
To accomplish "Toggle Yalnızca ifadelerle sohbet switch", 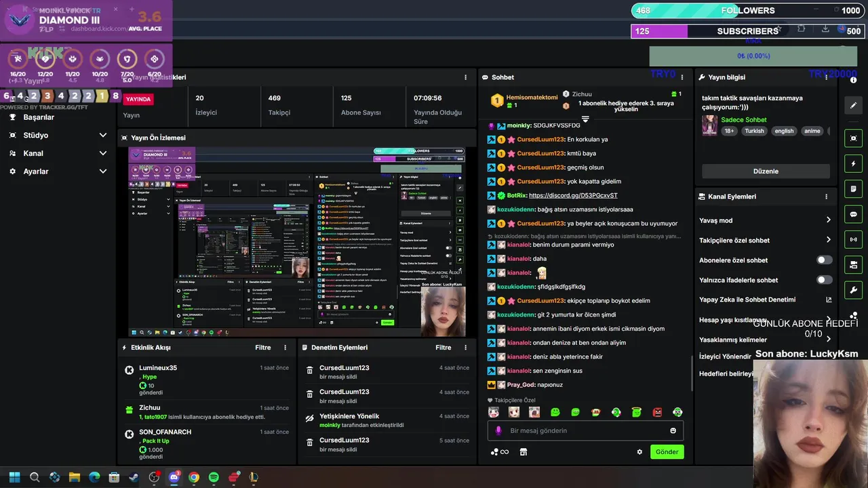I will [x=824, y=280].
